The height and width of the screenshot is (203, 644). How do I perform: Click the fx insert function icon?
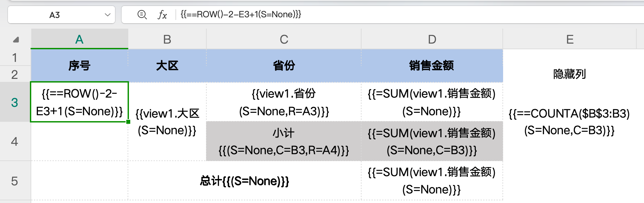pyautogui.click(x=162, y=15)
